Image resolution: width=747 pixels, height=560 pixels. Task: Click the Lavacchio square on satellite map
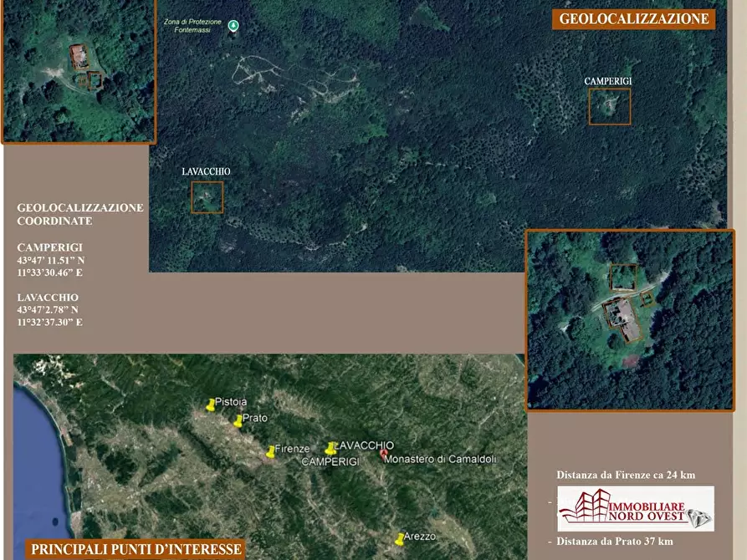tap(207, 197)
